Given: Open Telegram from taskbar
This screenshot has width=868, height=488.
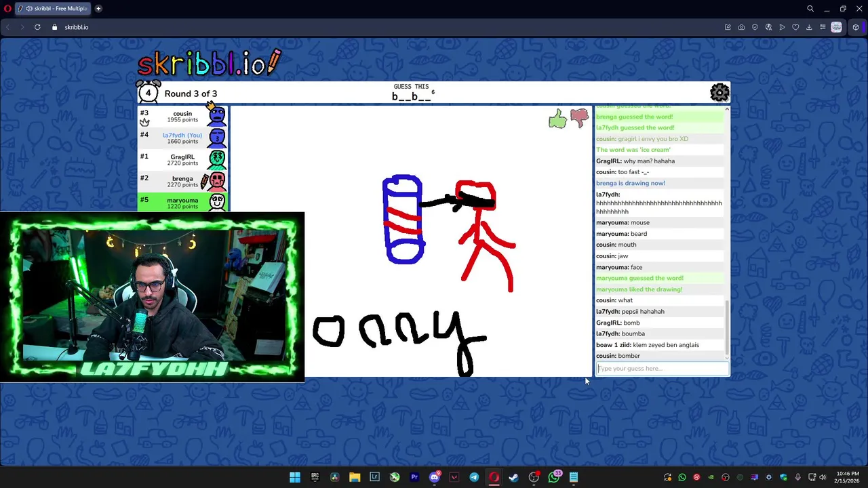Looking at the screenshot, I should [474, 477].
